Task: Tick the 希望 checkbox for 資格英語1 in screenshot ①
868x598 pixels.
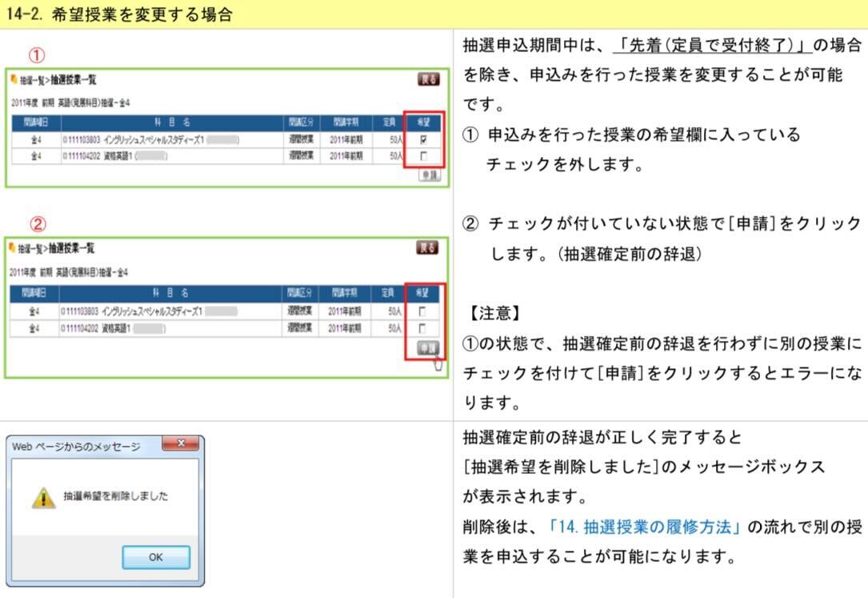Action: click(x=423, y=156)
